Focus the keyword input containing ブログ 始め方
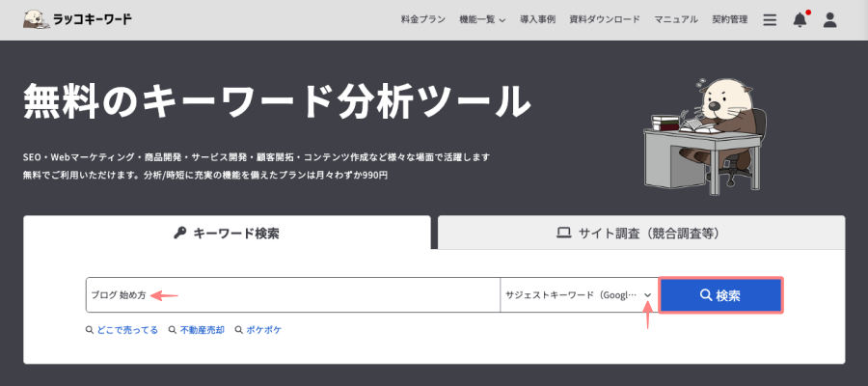 (293, 295)
